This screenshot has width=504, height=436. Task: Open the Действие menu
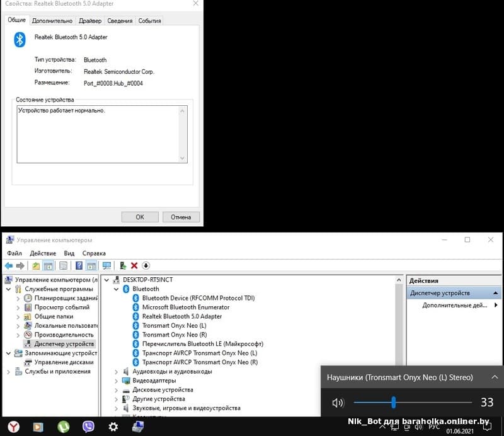[x=43, y=253]
